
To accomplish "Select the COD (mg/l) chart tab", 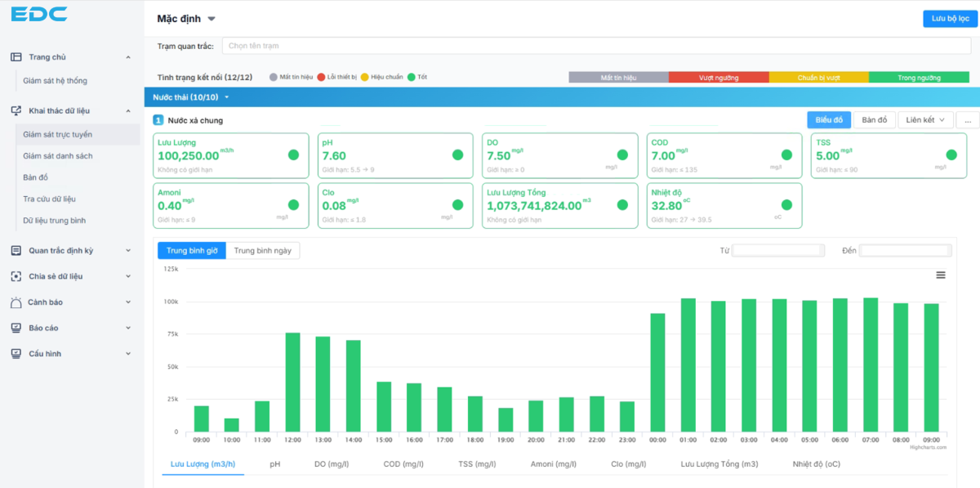I will [x=403, y=463].
